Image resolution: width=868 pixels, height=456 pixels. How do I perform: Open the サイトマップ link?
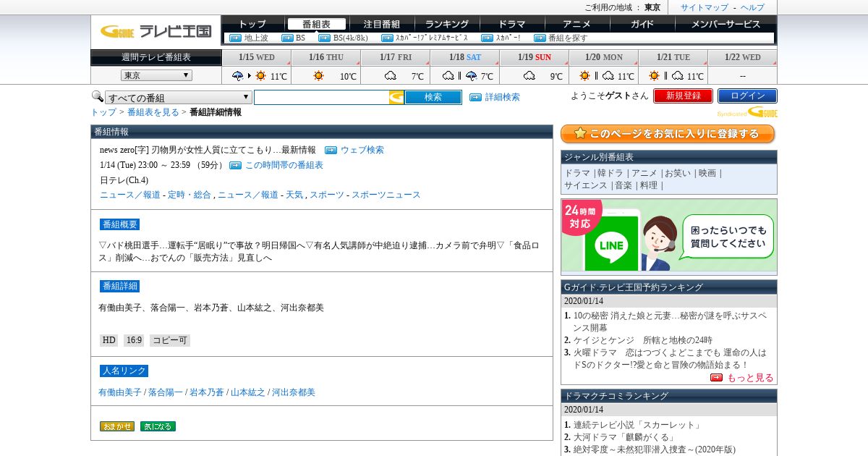tap(705, 7)
